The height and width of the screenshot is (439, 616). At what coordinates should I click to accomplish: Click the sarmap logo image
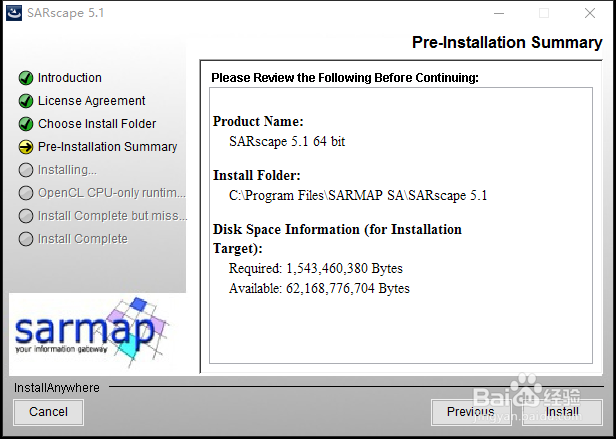pyautogui.click(x=92, y=333)
